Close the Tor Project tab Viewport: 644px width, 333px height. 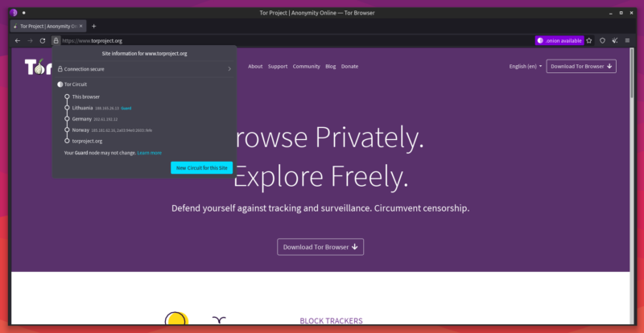click(81, 27)
